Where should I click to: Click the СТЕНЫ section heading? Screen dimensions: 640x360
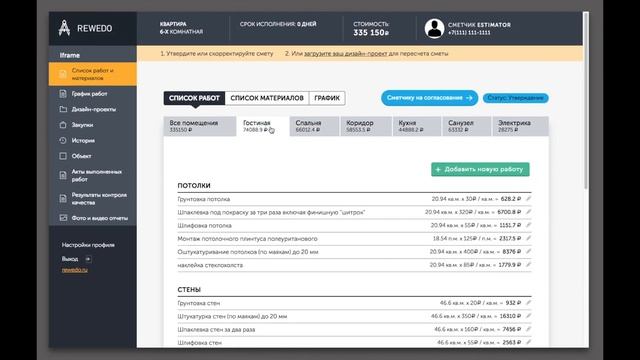coord(189,289)
